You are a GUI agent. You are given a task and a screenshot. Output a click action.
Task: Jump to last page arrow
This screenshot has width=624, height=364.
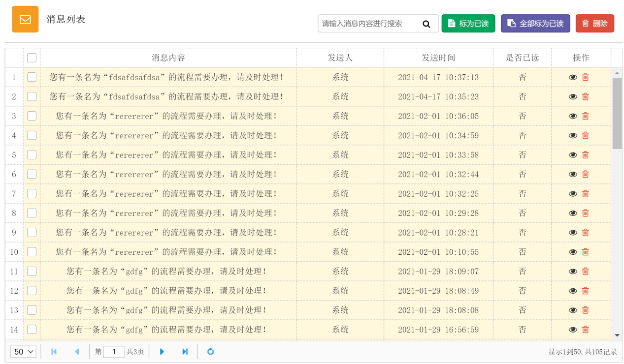coord(185,352)
